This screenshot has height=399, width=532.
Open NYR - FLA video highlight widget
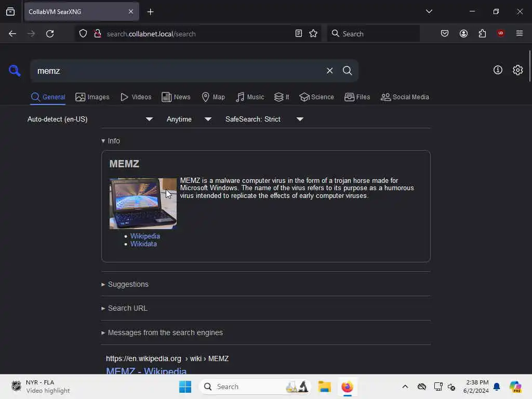(41, 387)
